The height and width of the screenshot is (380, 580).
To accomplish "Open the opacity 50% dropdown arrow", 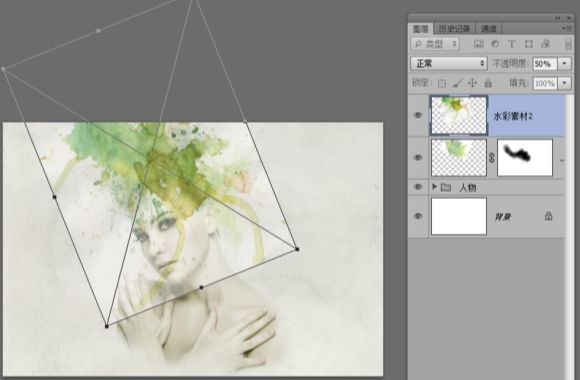I will pyautogui.click(x=564, y=64).
